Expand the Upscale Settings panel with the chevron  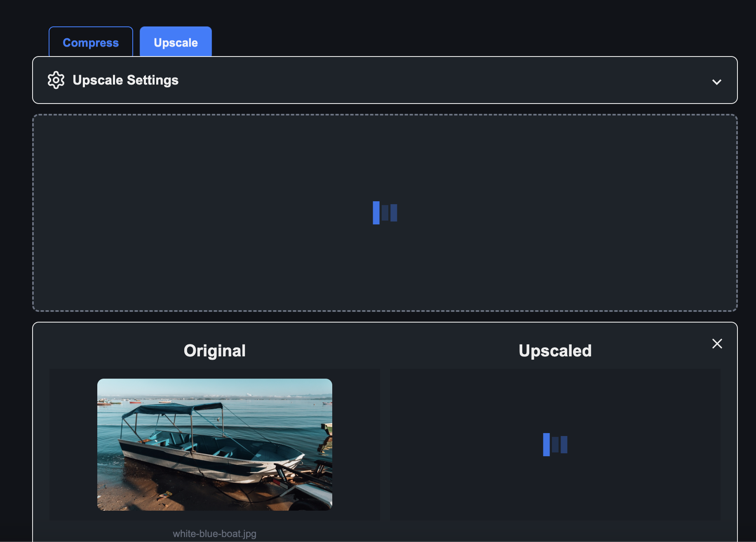[717, 82]
